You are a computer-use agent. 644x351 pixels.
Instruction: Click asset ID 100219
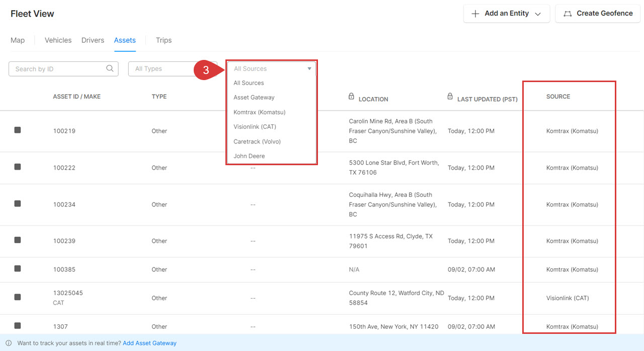coord(64,131)
